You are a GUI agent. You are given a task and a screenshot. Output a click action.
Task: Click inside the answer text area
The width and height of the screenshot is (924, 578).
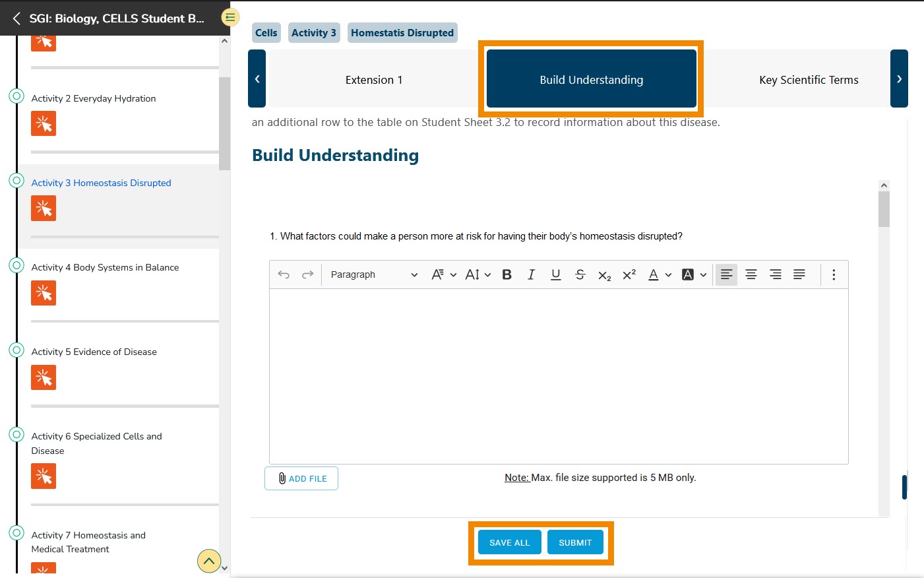pyautogui.click(x=558, y=375)
